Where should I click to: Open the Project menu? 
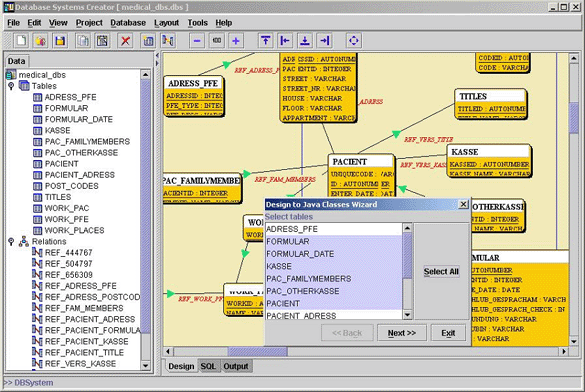pyautogui.click(x=89, y=23)
